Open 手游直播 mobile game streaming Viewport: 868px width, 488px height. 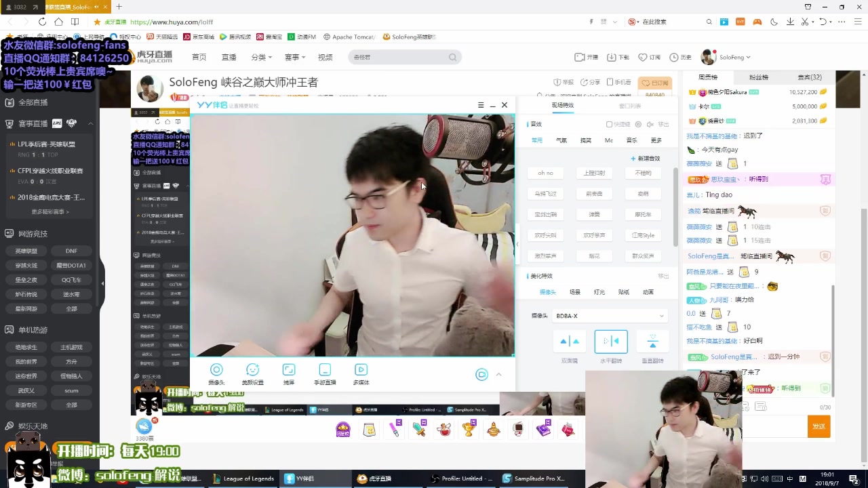[325, 374]
